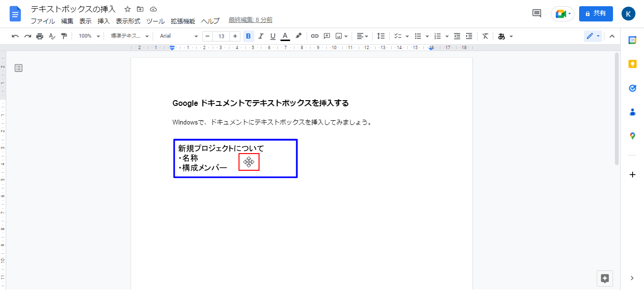Expand bulleted list options arrow

coord(427,36)
